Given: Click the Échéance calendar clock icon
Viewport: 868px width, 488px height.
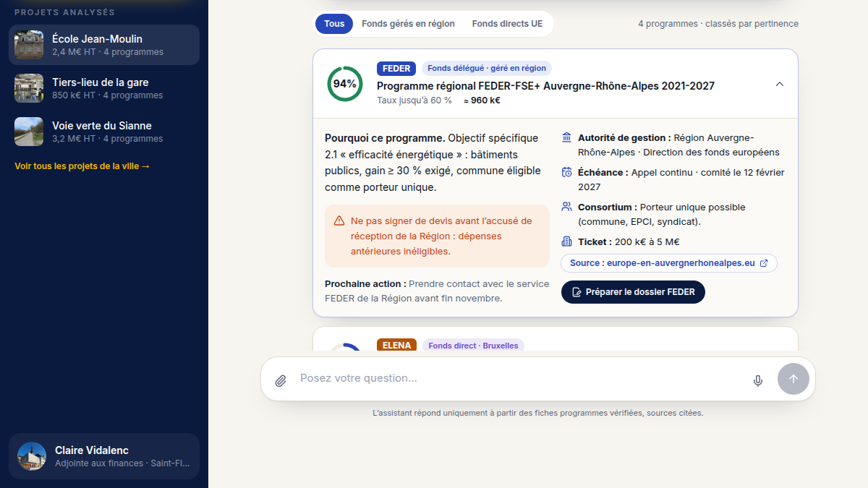Looking at the screenshot, I should [566, 172].
